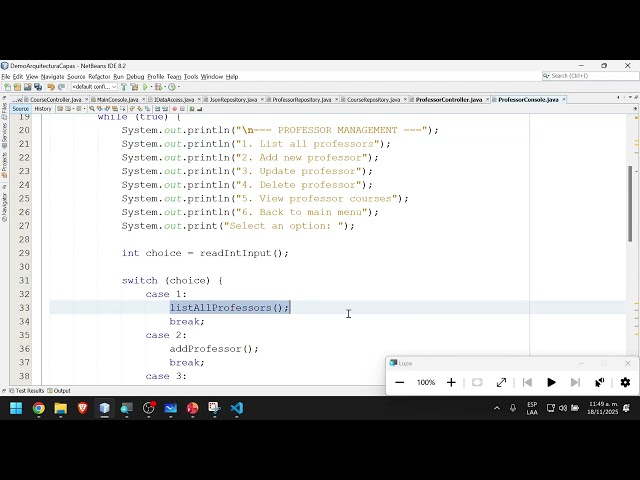Image resolution: width=640 pixels, height=480 pixels.
Task: Switch to the ProfessorController.java tab
Action: coord(448,99)
